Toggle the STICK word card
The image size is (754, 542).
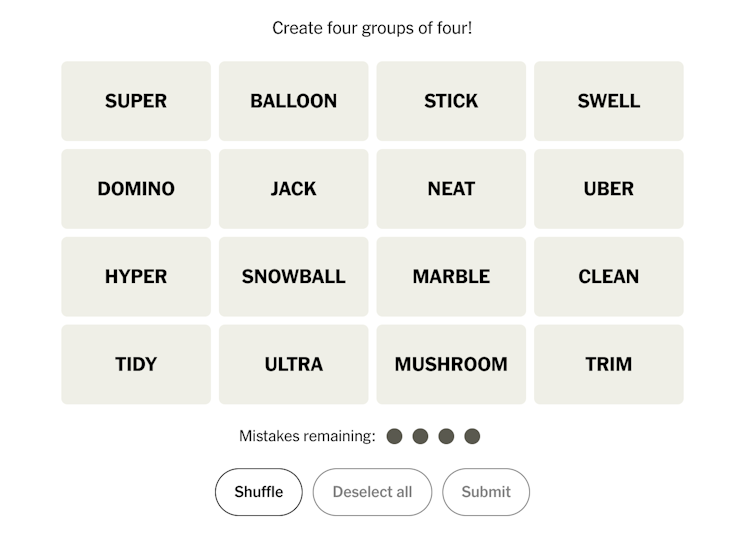(451, 101)
